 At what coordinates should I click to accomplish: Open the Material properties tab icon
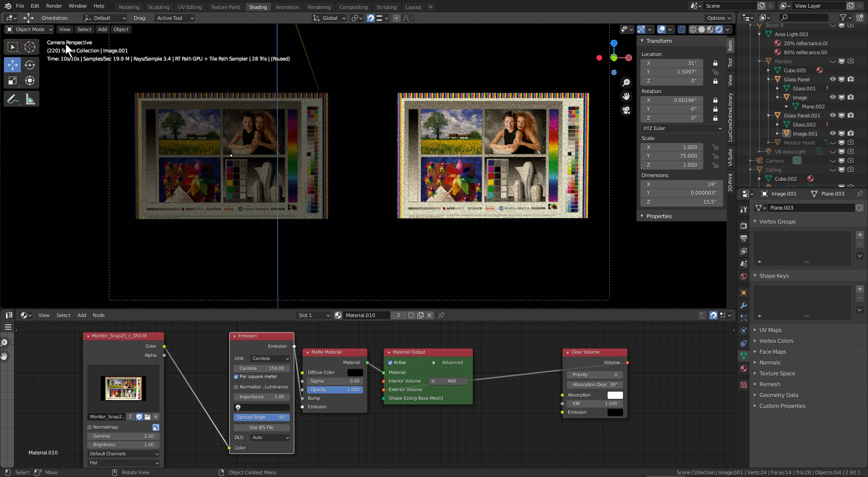coord(744,369)
